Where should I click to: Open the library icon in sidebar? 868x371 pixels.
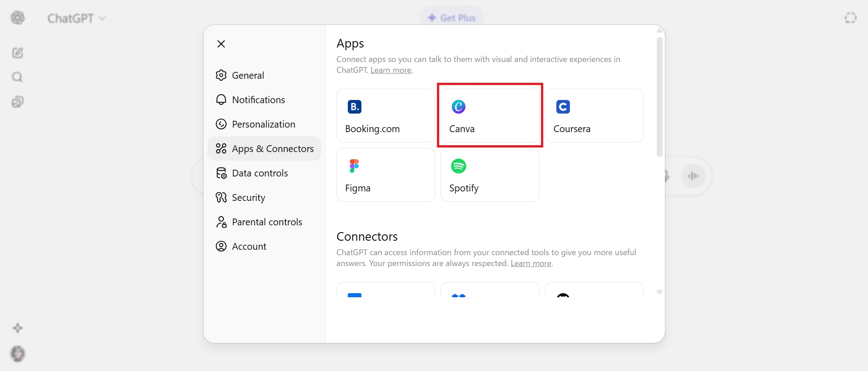(18, 102)
